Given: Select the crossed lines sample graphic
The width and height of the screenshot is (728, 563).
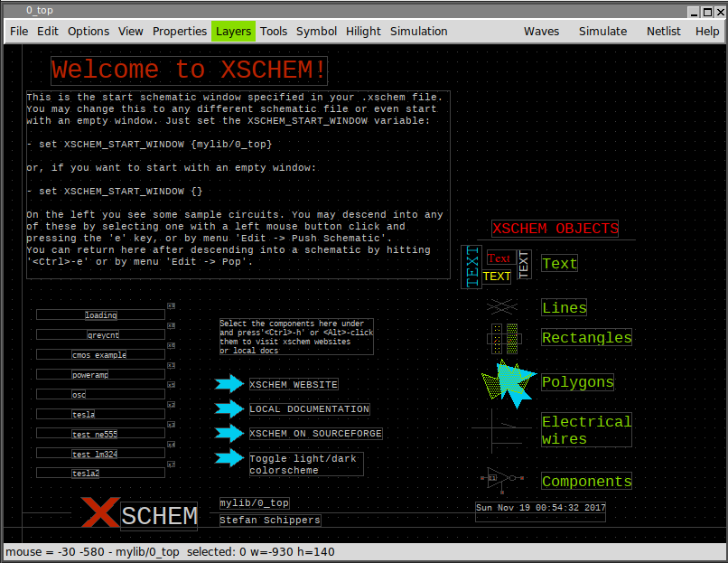Looking at the screenshot, I should (501, 307).
